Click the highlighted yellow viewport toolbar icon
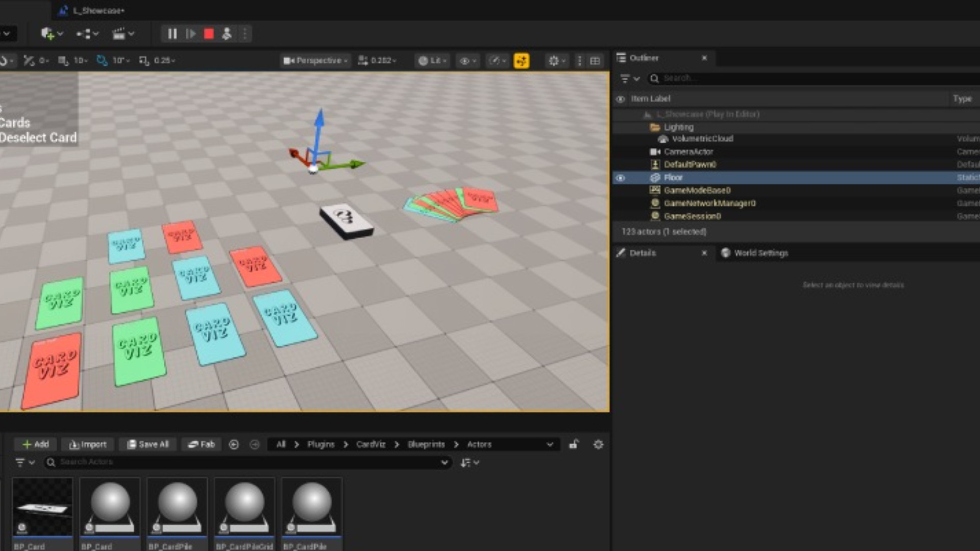This screenshot has height=551, width=980. [521, 61]
